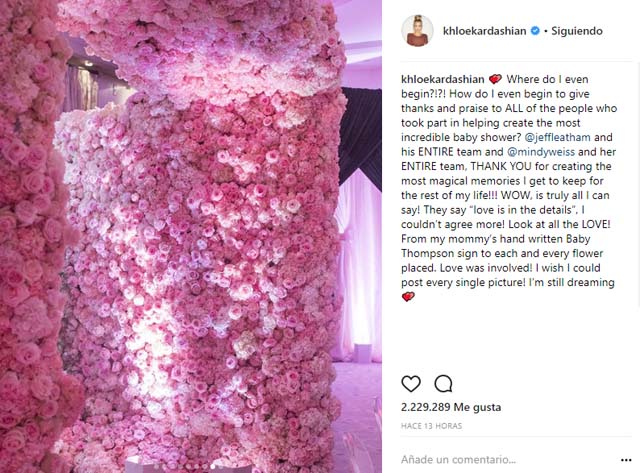Open the three-dot more options menu
This screenshot has height=473, width=640.
pyautogui.click(x=626, y=460)
